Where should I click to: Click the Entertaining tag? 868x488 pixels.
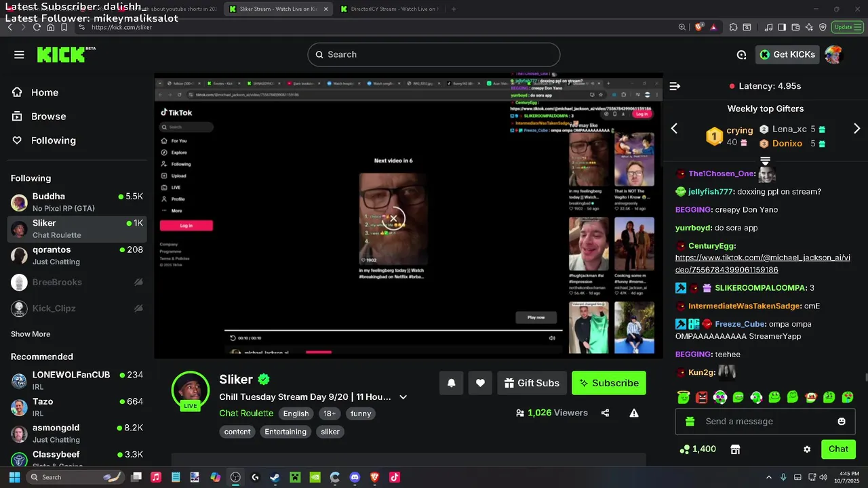285,432
